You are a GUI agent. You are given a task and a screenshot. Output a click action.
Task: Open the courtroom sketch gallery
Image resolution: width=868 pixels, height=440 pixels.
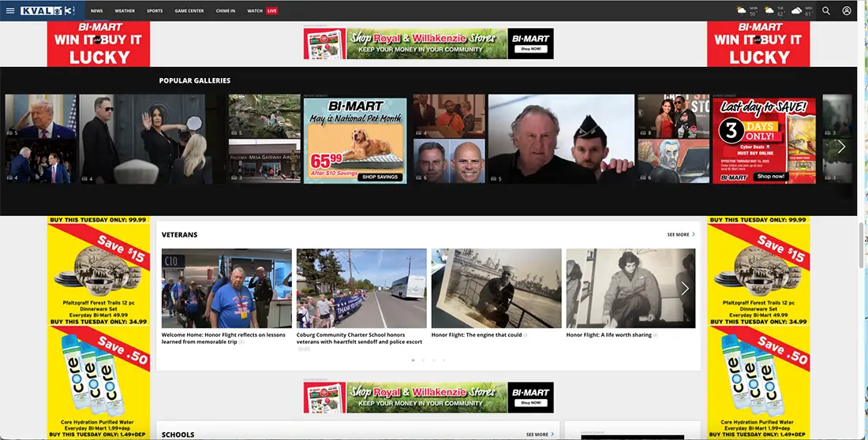pos(673,161)
